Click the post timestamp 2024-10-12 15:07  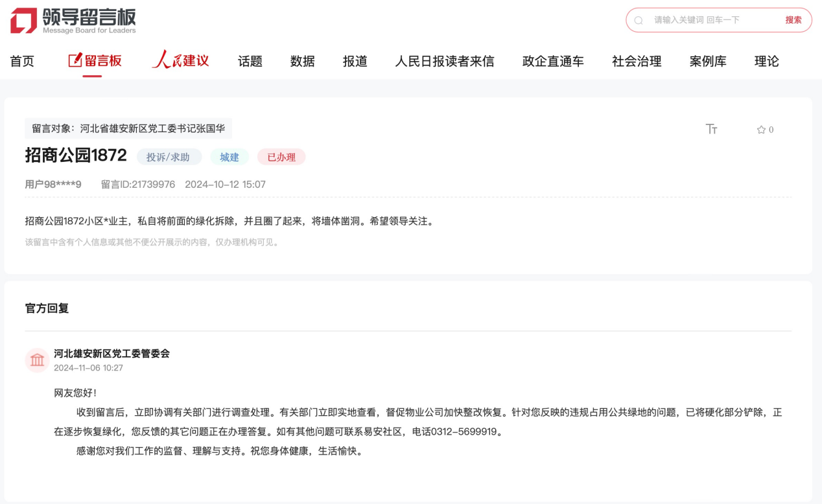[226, 185]
